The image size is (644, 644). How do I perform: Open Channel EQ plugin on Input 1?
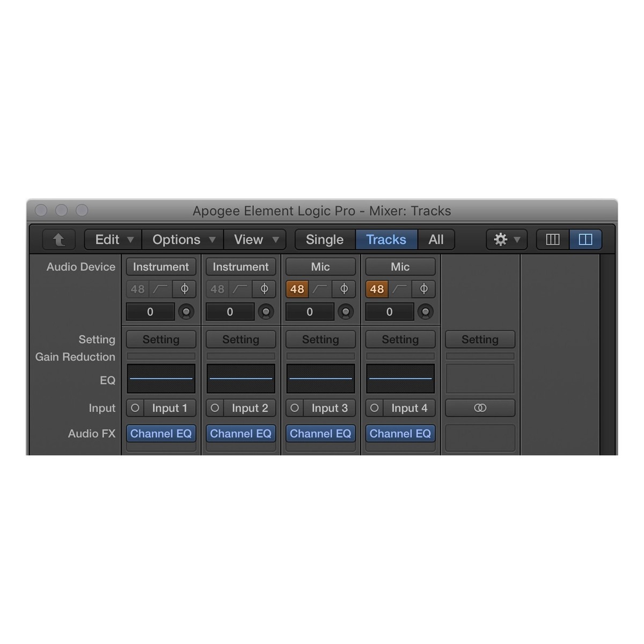pos(161,434)
